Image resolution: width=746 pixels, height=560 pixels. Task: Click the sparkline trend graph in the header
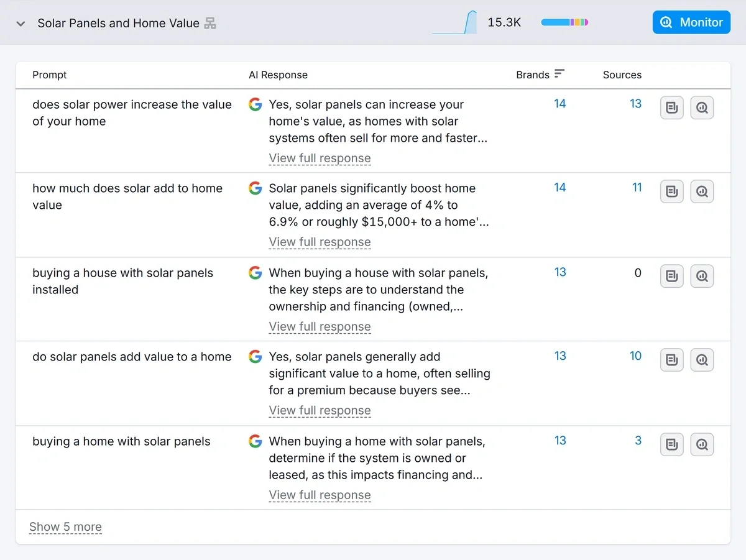(454, 22)
